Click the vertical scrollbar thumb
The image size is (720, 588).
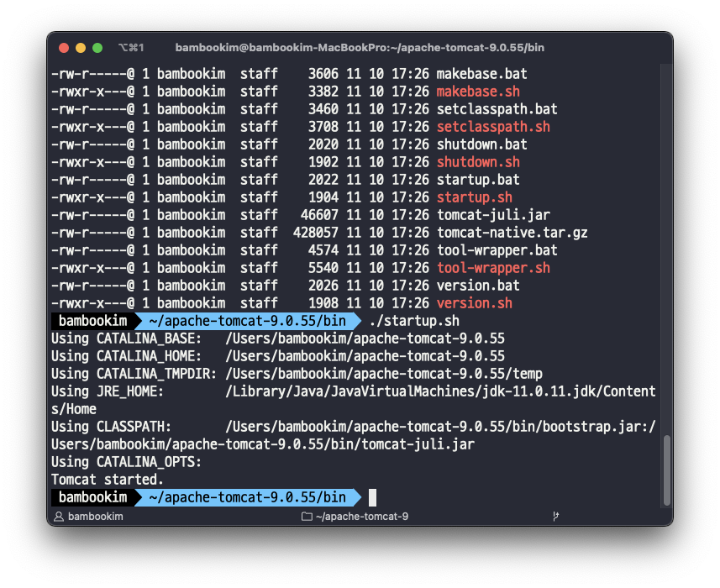(667, 470)
